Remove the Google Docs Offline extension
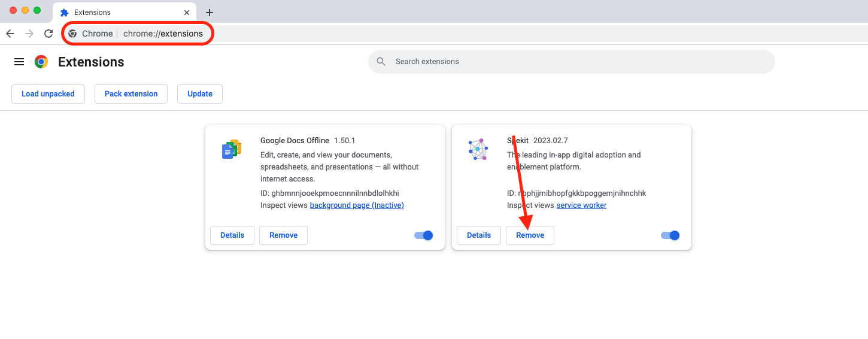Viewport: 868px width, 339px height. [283, 235]
